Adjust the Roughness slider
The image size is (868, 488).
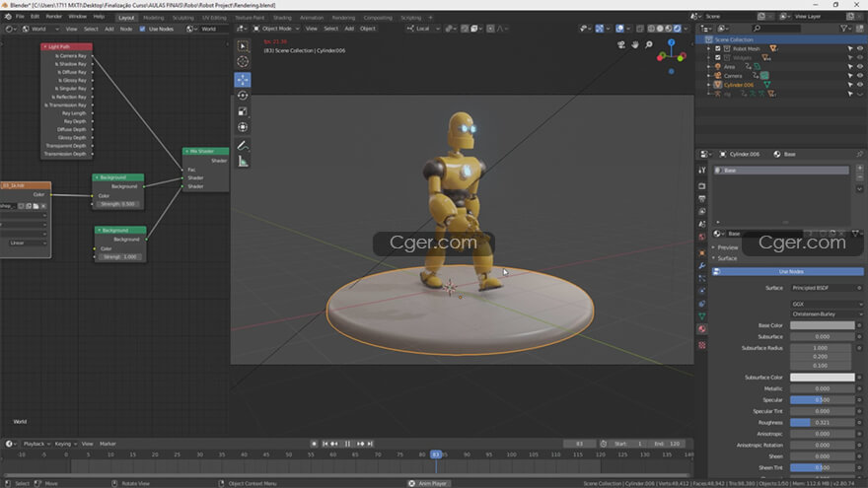click(822, 423)
